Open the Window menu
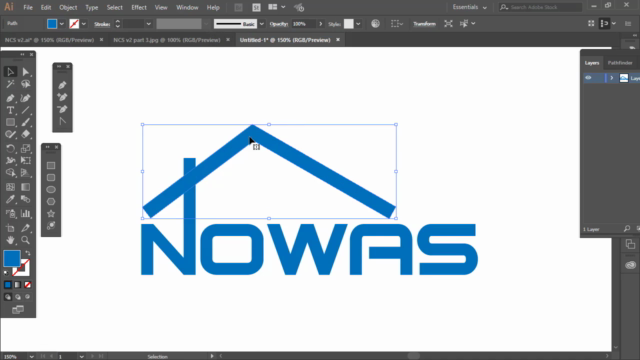 pyautogui.click(x=187, y=7)
